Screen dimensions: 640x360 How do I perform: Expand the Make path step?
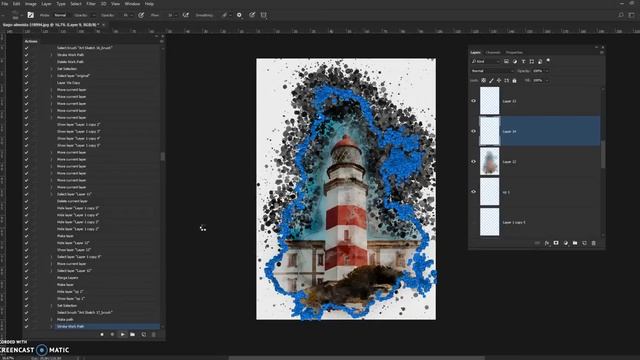point(51,320)
